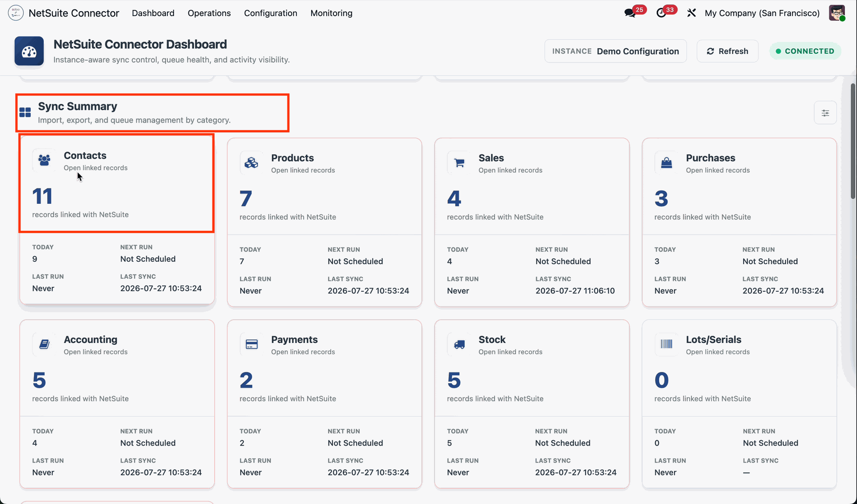Click the Sales cart icon
Image resolution: width=857 pixels, height=504 pixels.
click(x=459, y=162)
